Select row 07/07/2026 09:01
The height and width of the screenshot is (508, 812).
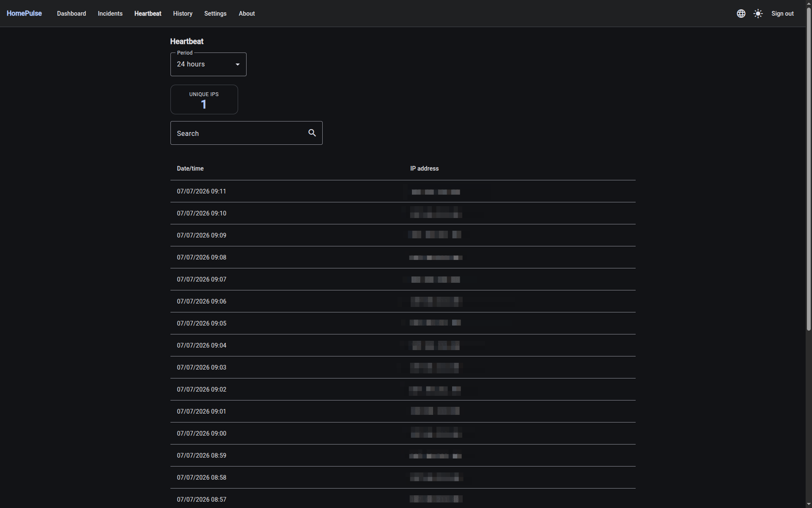(403, 411)
